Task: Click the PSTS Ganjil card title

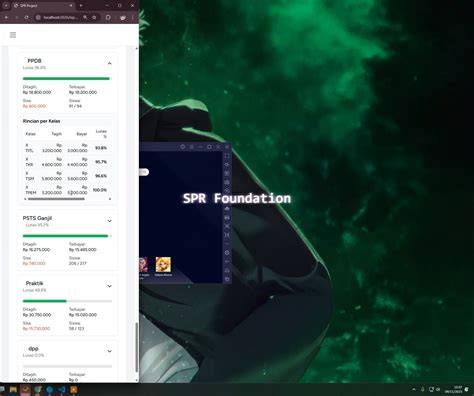Action: tap(37, 218)
